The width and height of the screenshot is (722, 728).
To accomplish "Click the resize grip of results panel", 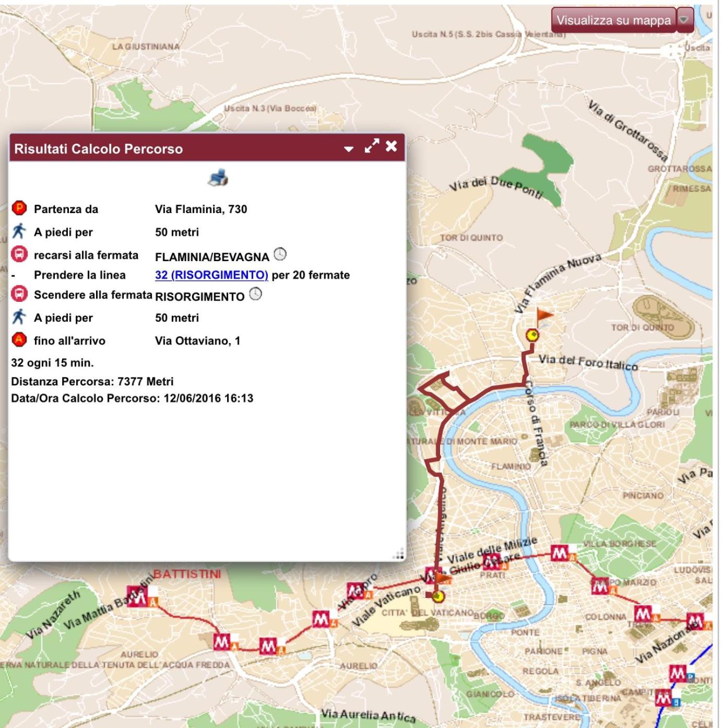I will pos(399,555).
